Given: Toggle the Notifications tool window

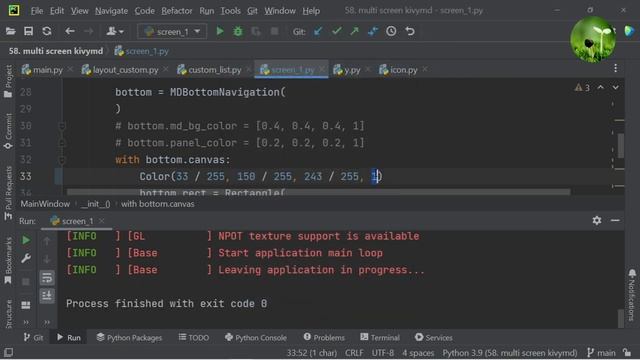Looking at the screenshot, I should coord(632,295).
